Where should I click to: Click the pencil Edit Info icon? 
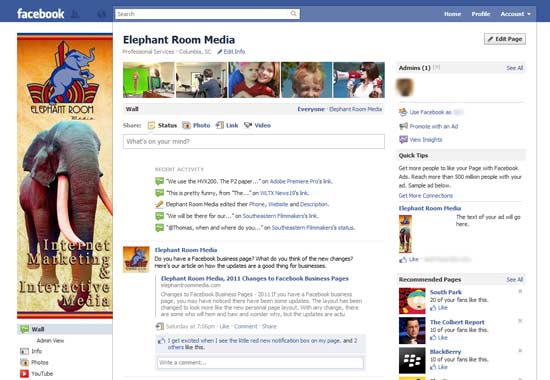pos(220,52)
